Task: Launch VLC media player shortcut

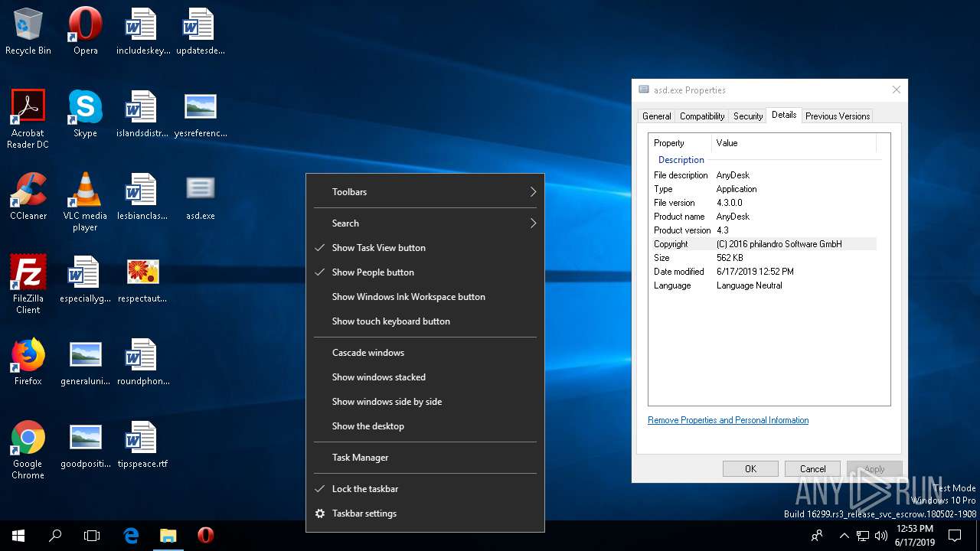Action: (85, 201)
